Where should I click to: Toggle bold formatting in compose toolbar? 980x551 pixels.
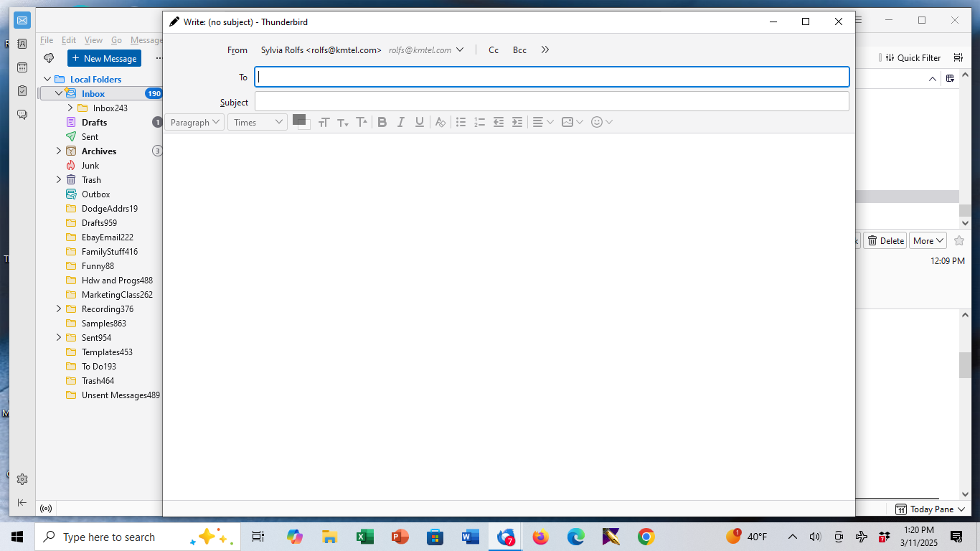(x=382, y=123)
